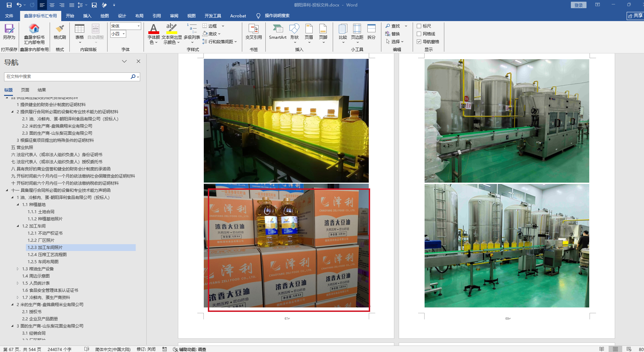Apply center alignment from the quick access toolbar
The width and height of the screenshot is (644, 352).
coord(52,5)
